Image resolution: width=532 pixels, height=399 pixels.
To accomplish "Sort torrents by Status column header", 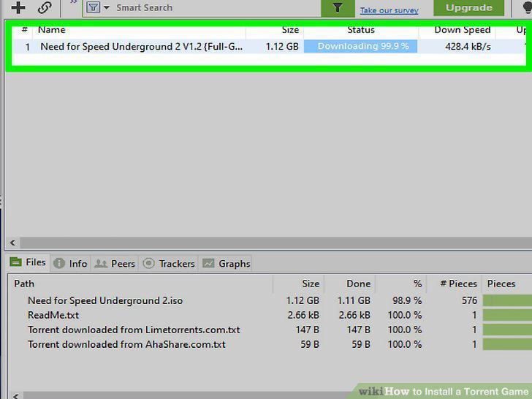I will point(361,30).
